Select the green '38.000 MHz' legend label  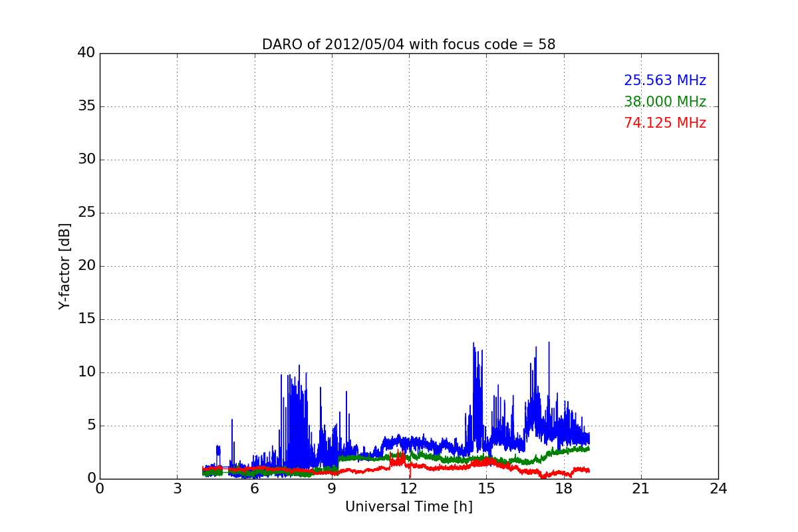pyautogui.click(x=665, y=102)
